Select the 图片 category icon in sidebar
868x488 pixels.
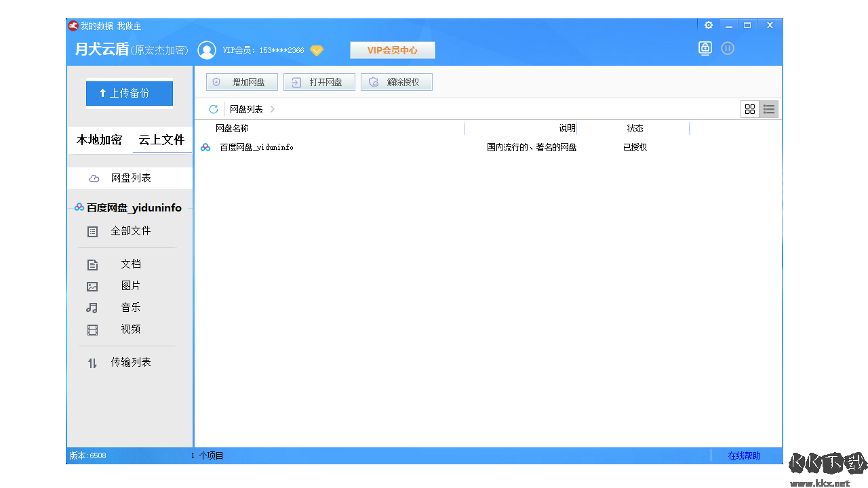tap(92, 286)
